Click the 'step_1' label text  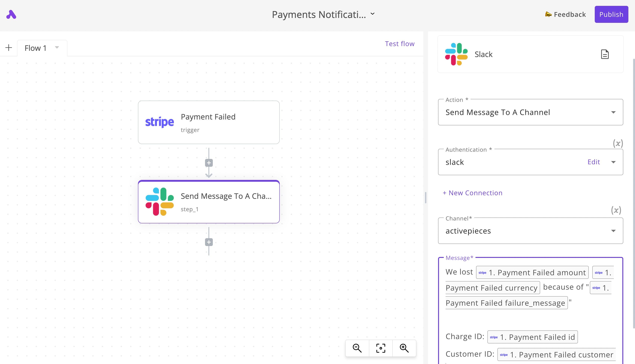coord(189,209)
